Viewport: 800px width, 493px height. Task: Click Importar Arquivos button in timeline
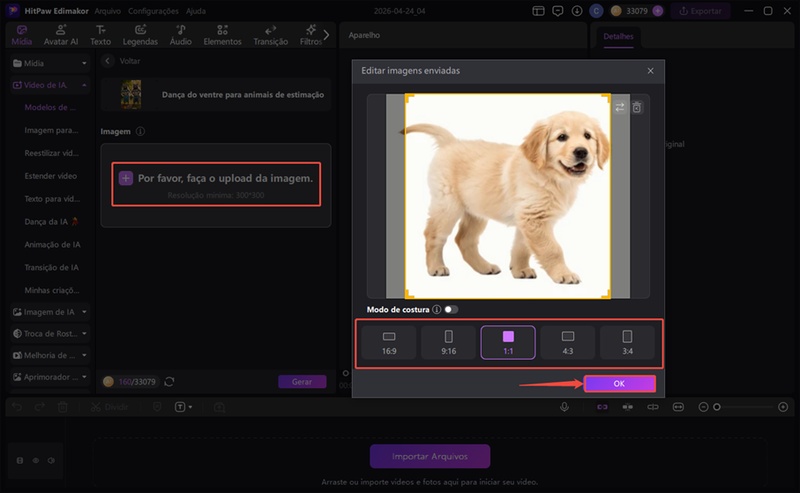pyautogui.click(x=430, y=456)
